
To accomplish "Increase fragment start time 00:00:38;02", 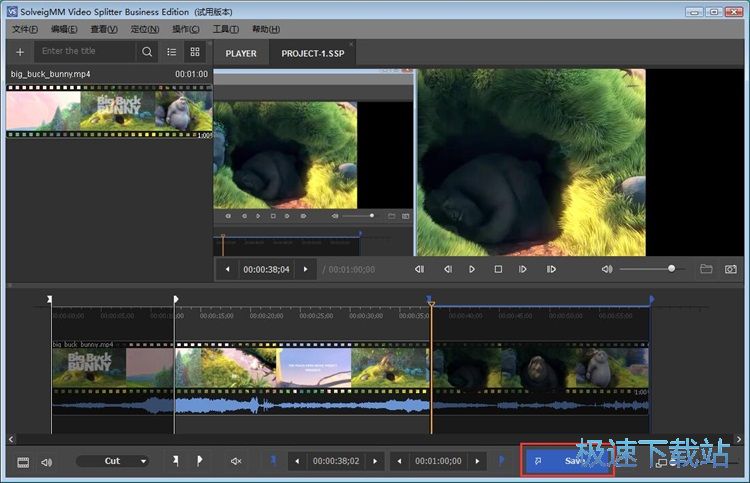I will click(375, 461).
